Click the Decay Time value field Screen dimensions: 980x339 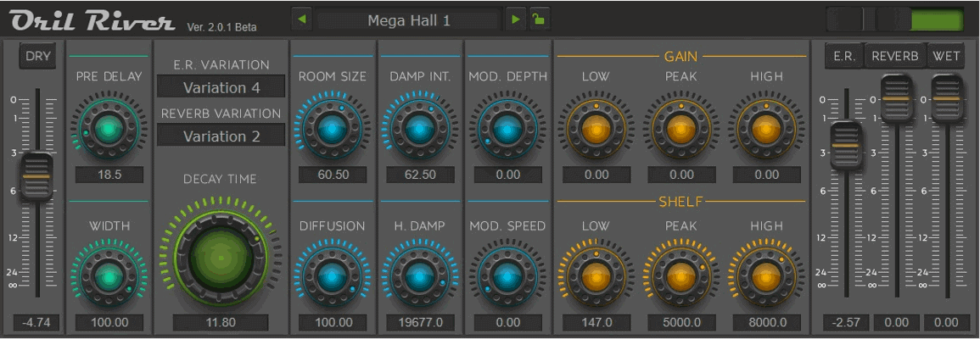tap(221, 322)
